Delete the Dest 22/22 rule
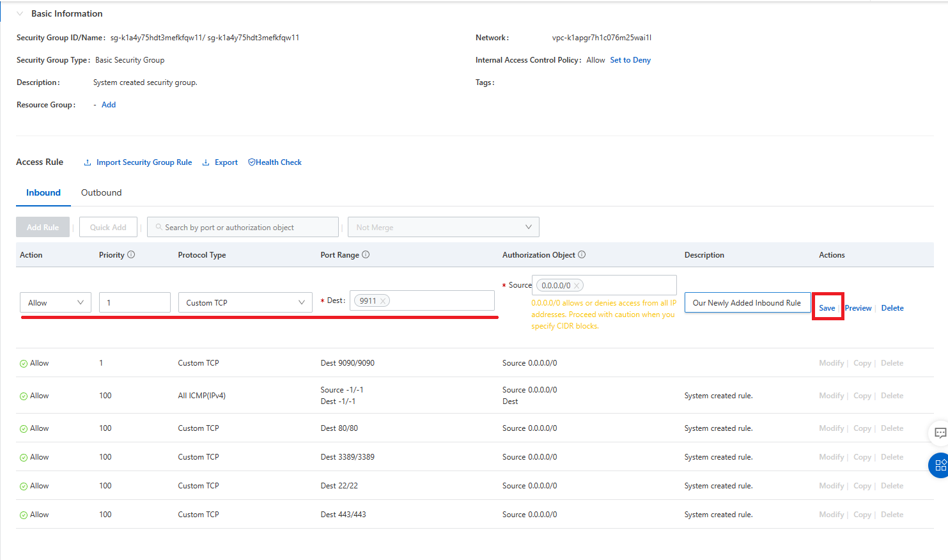Image resolution: width=948 pixels, height=560 pixels. pyautogui.click(x=892, y=486)
